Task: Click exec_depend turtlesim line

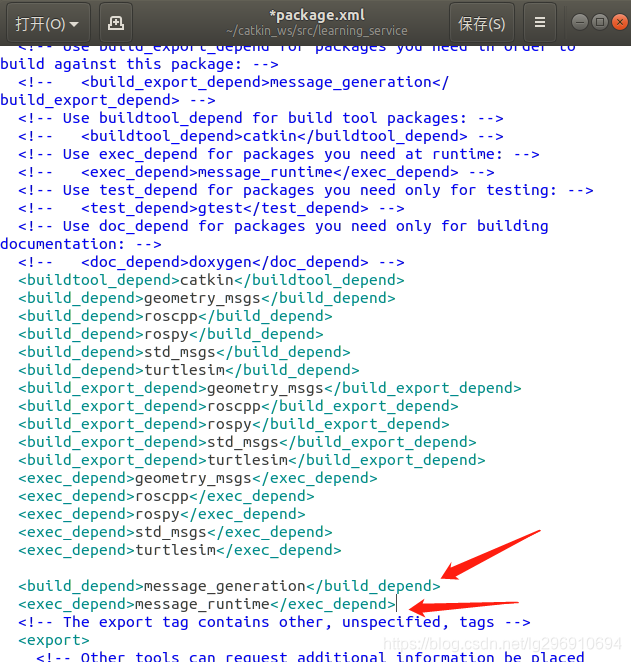Action: [x=180, y=551]
